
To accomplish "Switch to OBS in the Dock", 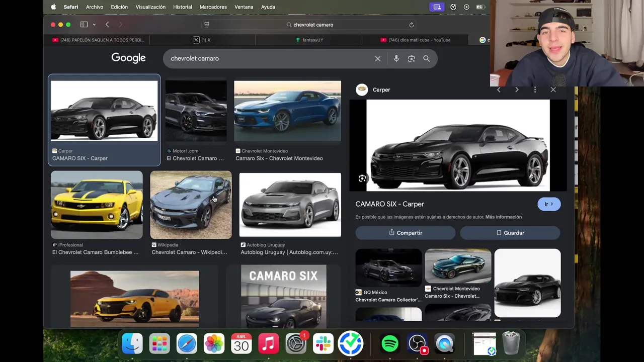I will pos(417,344).
